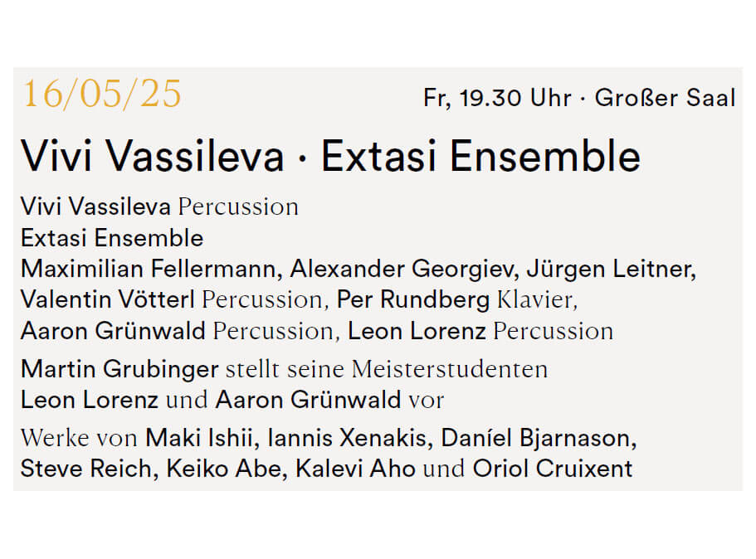
Task: Select the name Maximilian Fellermann
Action: (x=148, y=269)
